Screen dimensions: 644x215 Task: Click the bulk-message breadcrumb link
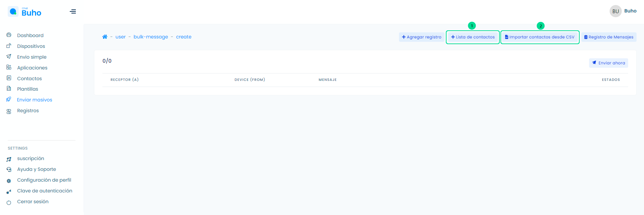151,37
